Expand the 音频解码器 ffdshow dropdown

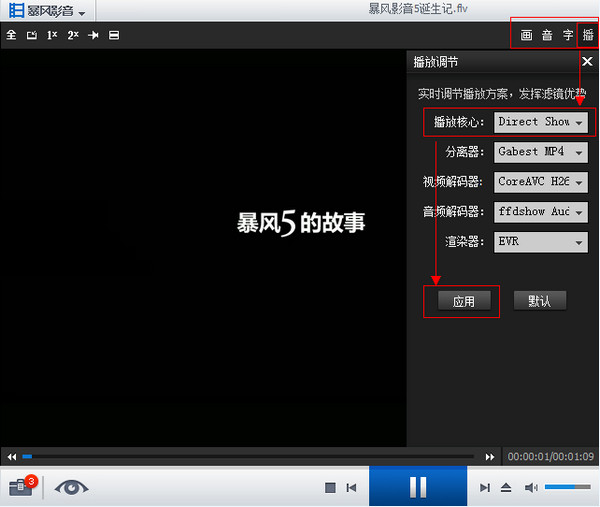(541, 212)
